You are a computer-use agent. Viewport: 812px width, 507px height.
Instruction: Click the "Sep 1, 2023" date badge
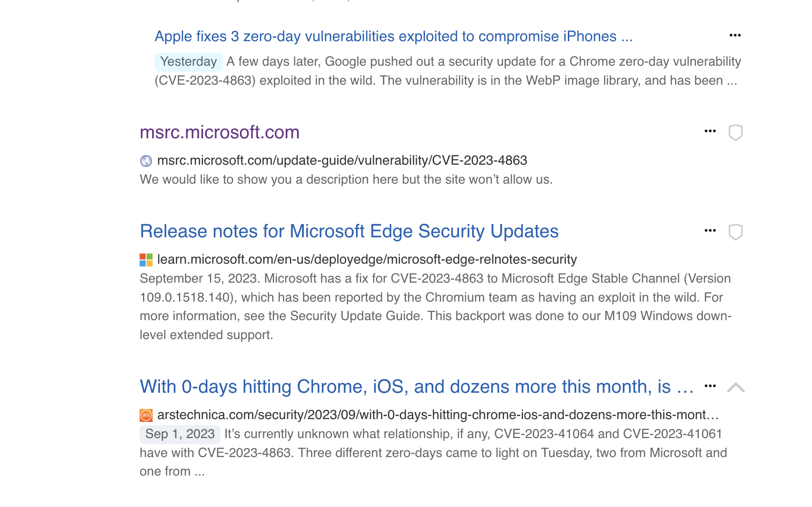[x=180, y=434]
